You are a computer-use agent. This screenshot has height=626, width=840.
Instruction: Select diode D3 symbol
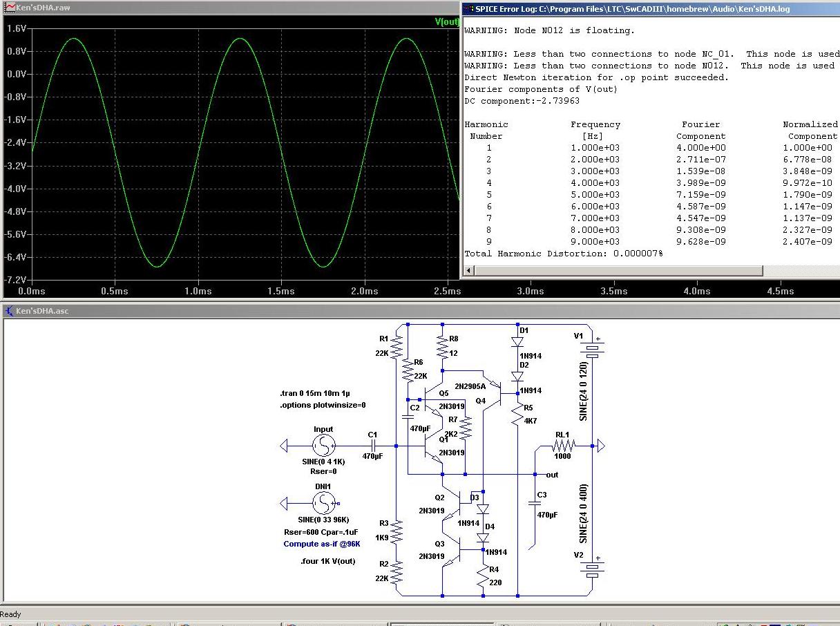pyautogui.click(x=483, y=509)
